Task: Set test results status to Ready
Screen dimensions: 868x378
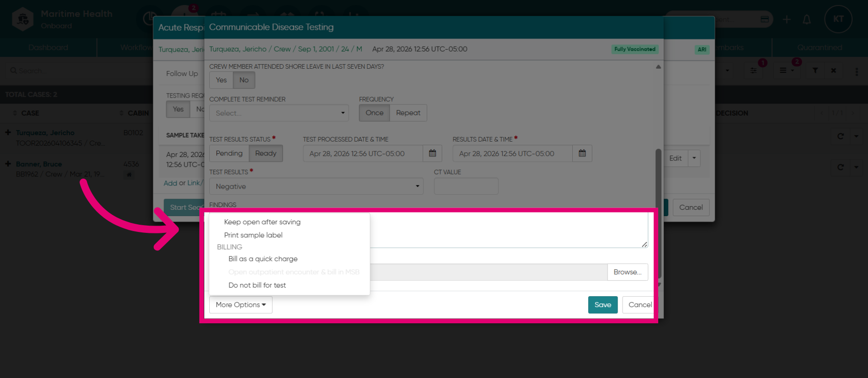Action: (266, 153)
